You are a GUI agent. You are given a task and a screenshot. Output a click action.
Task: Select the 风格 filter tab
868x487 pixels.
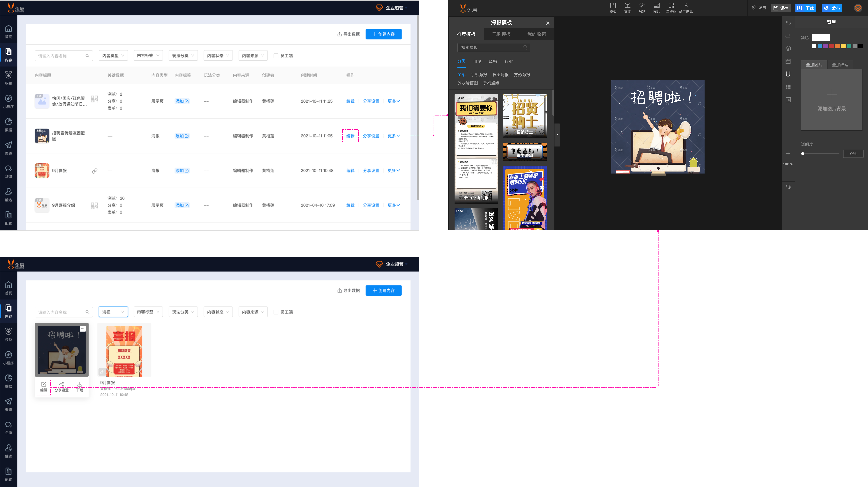pyautogui.click(x=493, y=62)
